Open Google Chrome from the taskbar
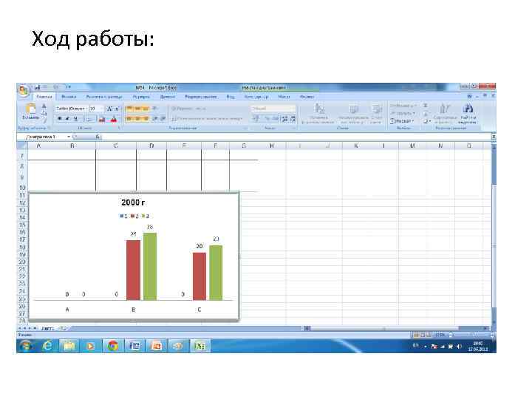532x399 pixels. (x=112, y=346)
